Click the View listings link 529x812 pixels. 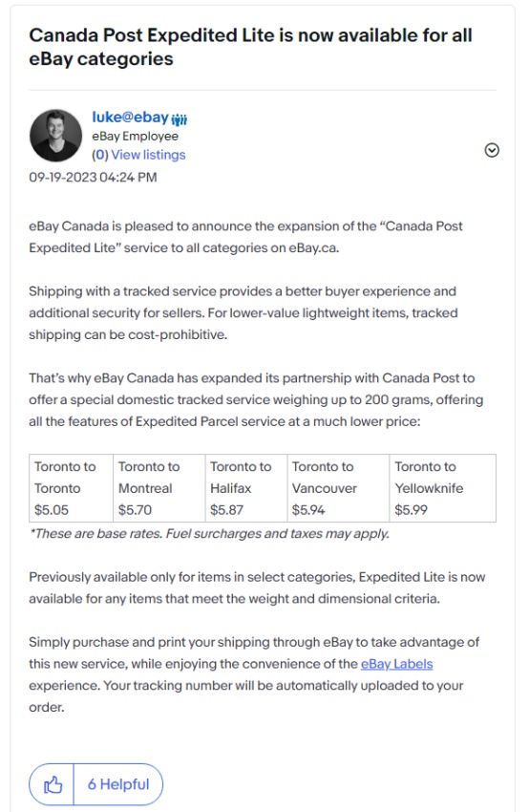coord(148,155)
